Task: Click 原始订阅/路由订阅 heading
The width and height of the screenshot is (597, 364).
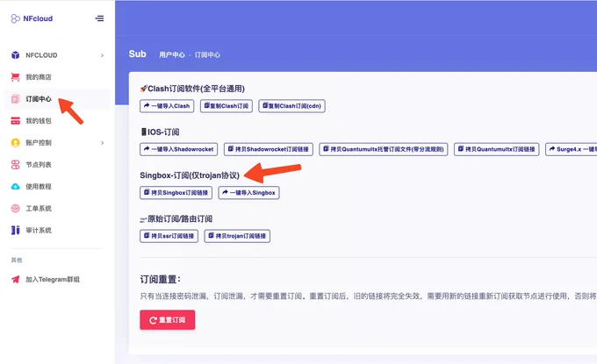Action: 176,218
